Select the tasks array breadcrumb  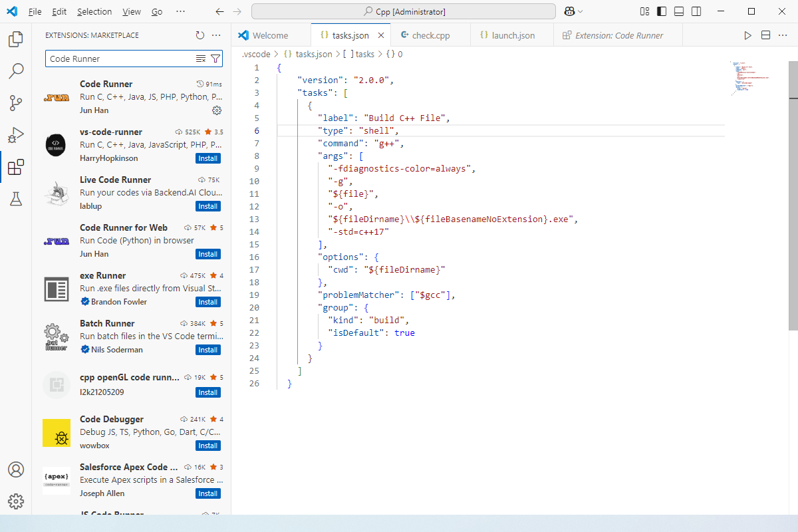click(x=358, y=55)
